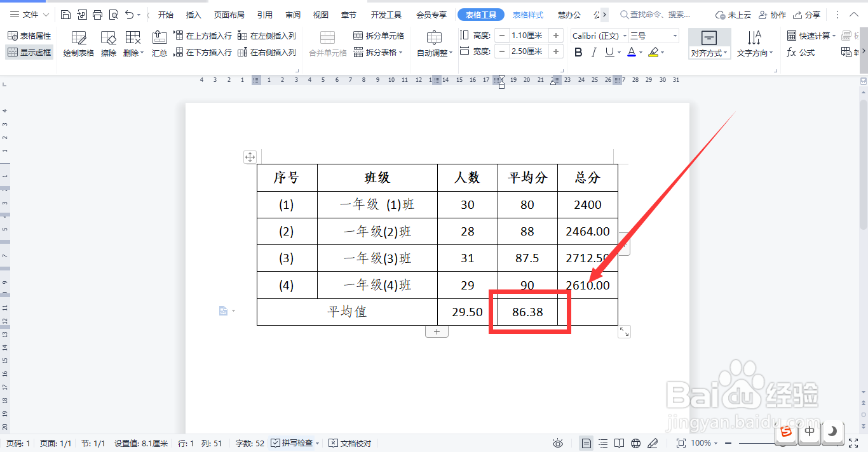Image resolution: width=868 pixels, height=452 pixels.
Task: Click the 未上云 cloud status button
Action: (x=732, y=15)
